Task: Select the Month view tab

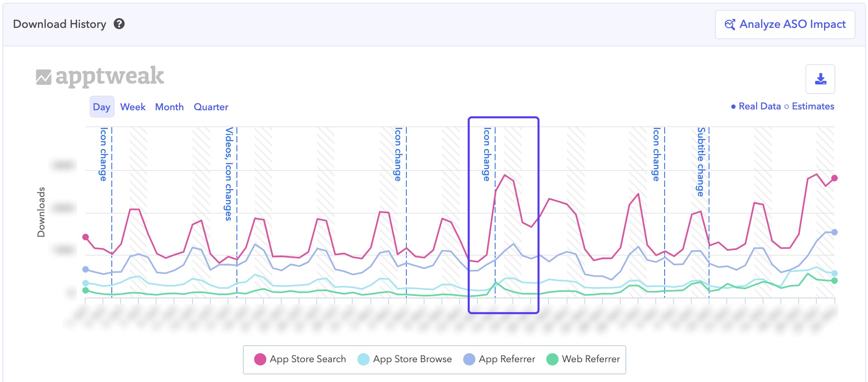Action: pos(169,107)
